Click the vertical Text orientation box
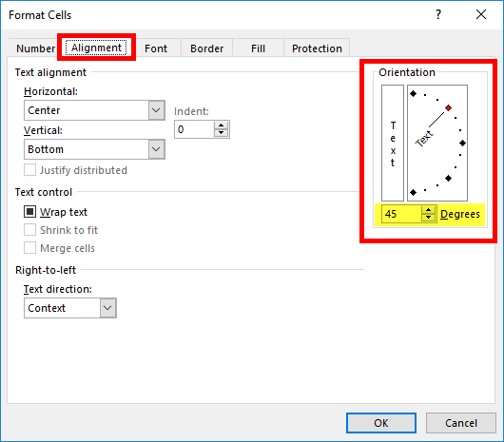This screenshot has width=504, height=442. [x=393, y=143]
